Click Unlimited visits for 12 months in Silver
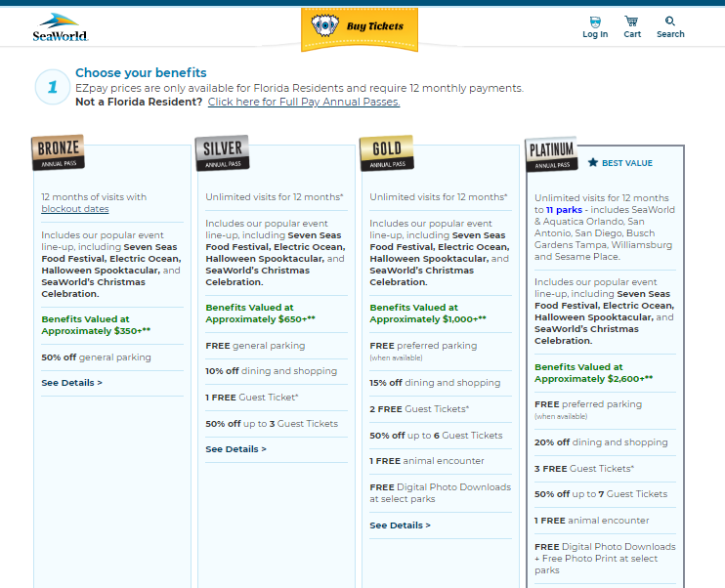This screenshot has width=725, height=588. pos(275,197)
